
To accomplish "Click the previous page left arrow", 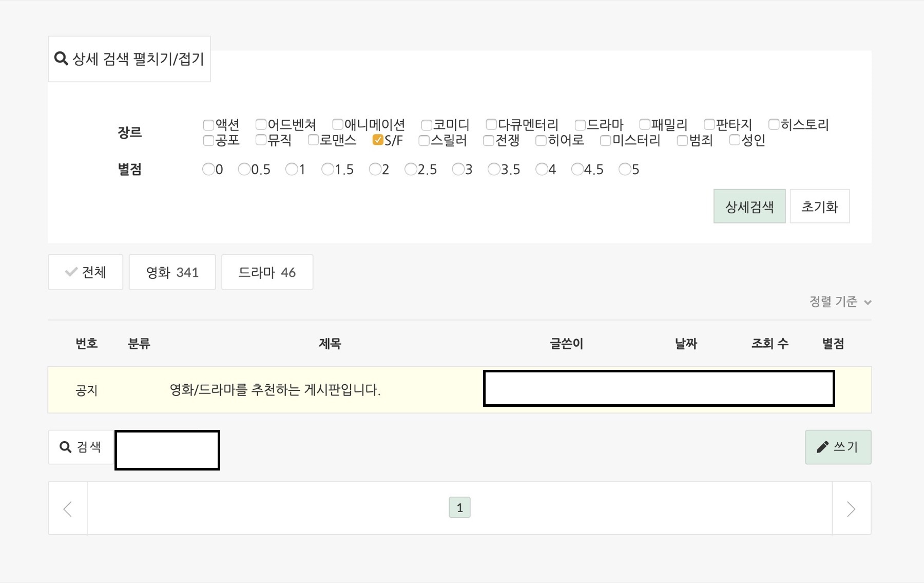I will [68, 509].
